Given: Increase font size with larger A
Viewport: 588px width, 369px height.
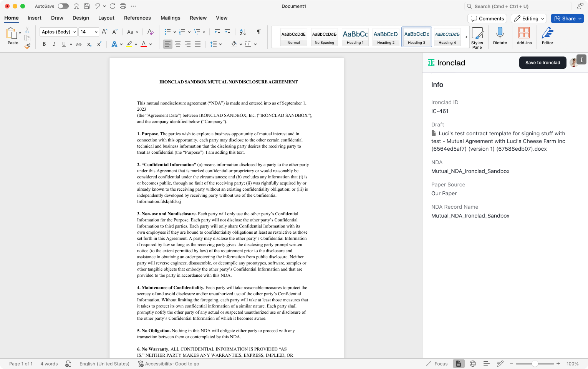Looking at the screenshot, I should [104, 32].
